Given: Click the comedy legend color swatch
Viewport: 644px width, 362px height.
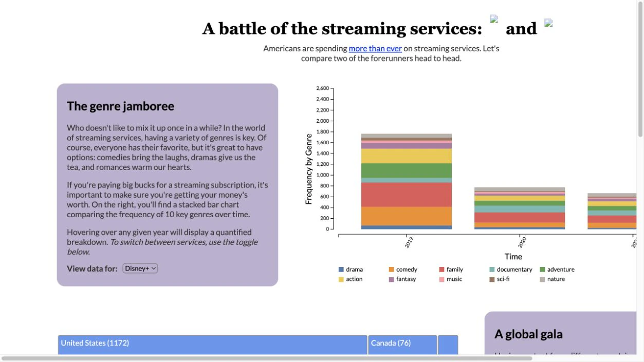Looking at the screenshot, I should point(392,270).
